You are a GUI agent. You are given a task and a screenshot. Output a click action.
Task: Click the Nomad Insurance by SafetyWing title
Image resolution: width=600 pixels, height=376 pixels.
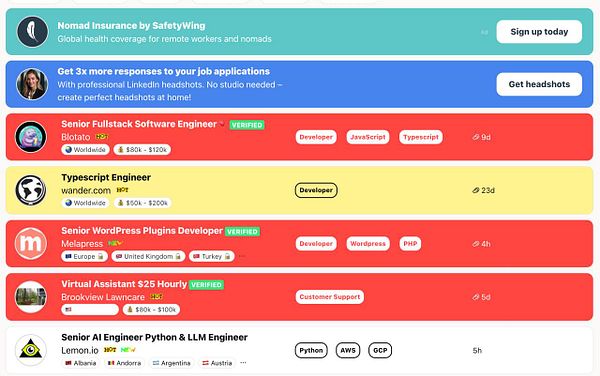coord(131,26)
